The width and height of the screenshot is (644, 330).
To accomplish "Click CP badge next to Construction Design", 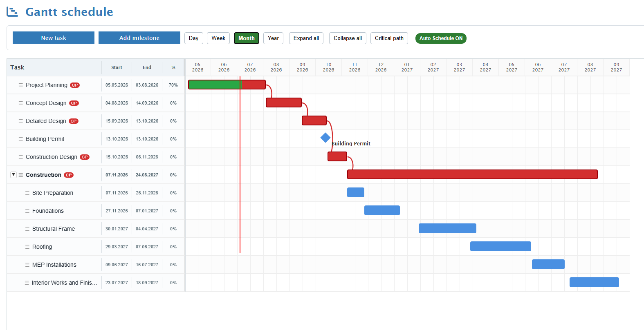I will (x=85, y=157).
